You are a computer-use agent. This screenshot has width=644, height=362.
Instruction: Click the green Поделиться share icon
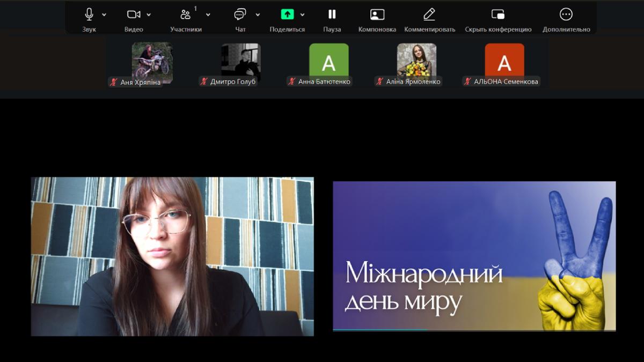pos(288,14)
